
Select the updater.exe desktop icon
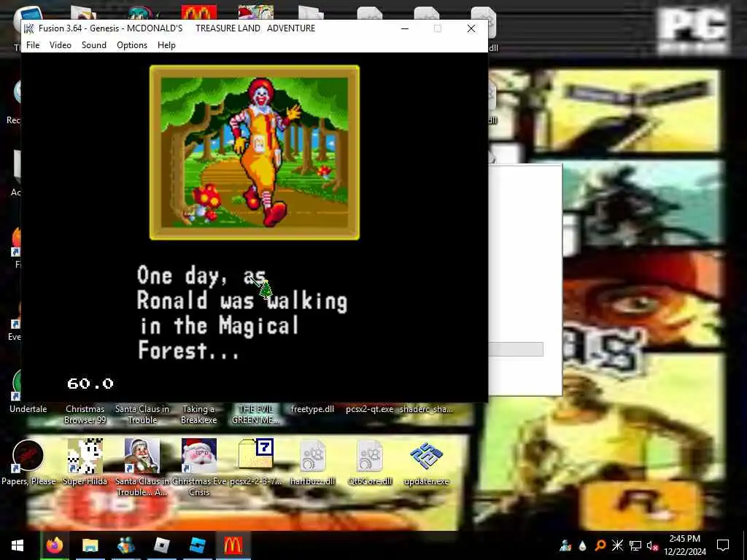(x=426, y=462)
